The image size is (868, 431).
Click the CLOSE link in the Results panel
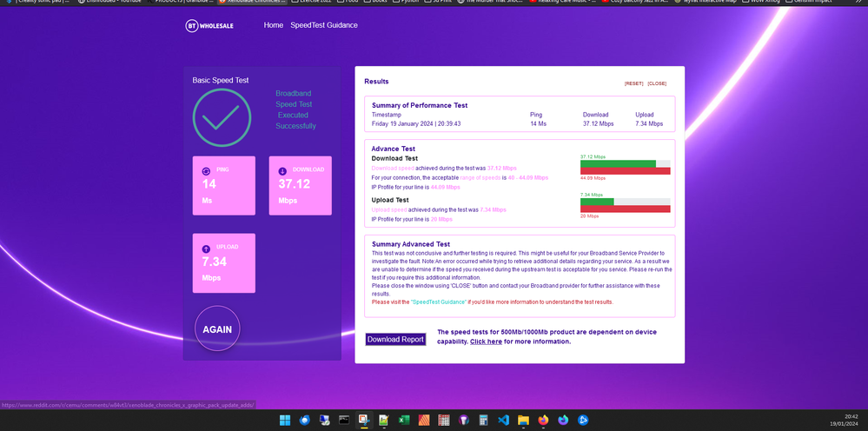(657, 83)
